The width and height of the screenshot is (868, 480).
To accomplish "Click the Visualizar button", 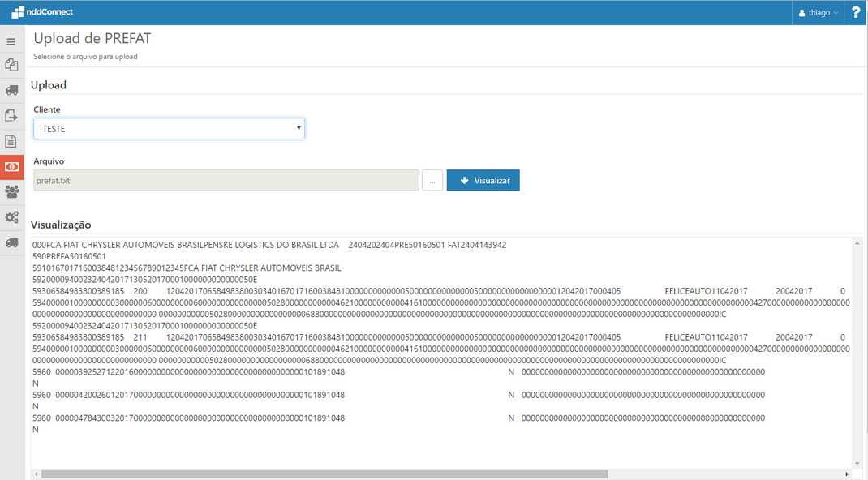I will point(483,180).
